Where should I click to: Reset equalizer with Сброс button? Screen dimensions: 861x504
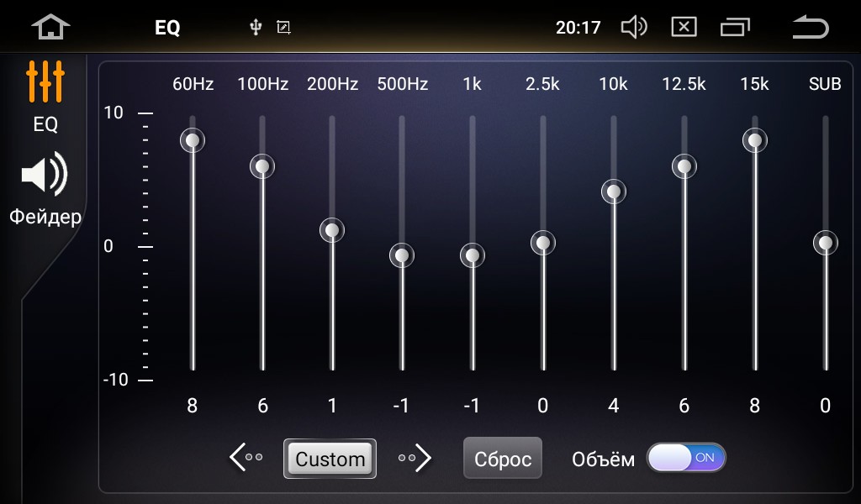pyautogui.click(x=503, y=458)
